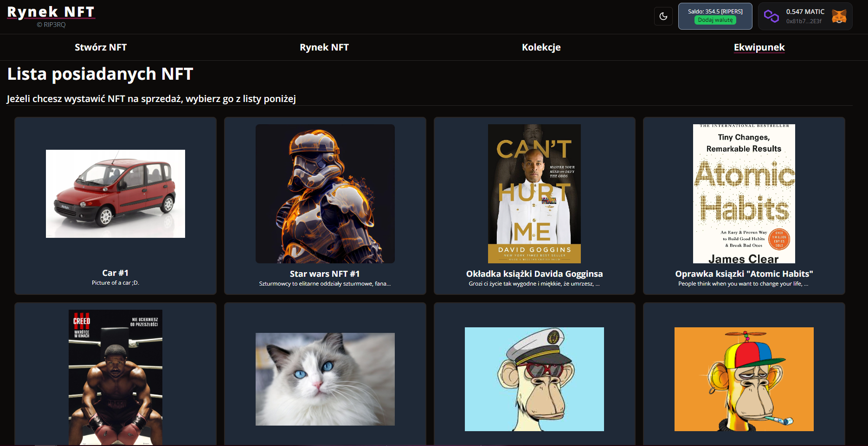868x446 pixels.
Task: Select the red car NFT image
Action: 116,194
